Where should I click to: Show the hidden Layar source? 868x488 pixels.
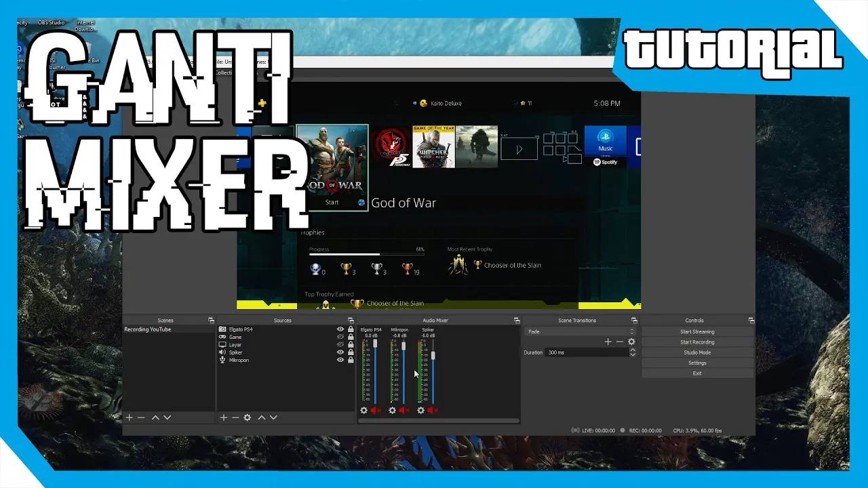[340, 344]
